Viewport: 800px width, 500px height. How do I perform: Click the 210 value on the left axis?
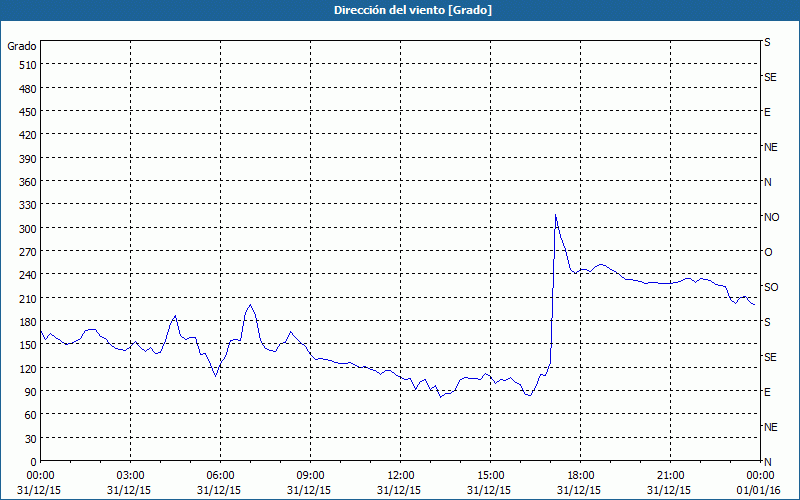tap(28, 298)
